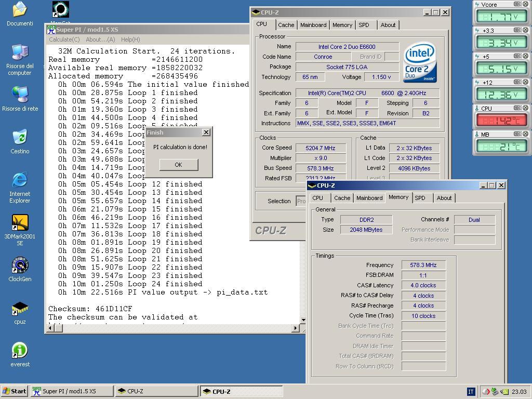Click the front CPU-Z window title bar icon
532x399 pixels.
(312, 185)
